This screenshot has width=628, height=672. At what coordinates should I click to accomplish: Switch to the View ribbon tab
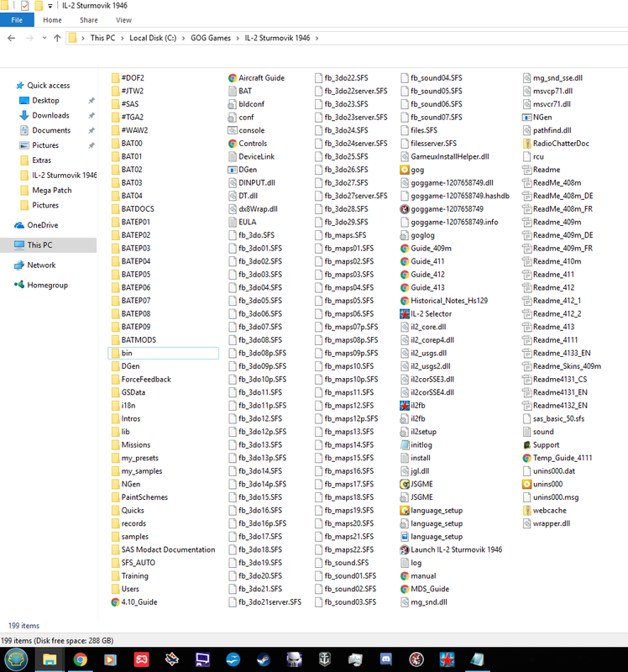click(123, 20)
